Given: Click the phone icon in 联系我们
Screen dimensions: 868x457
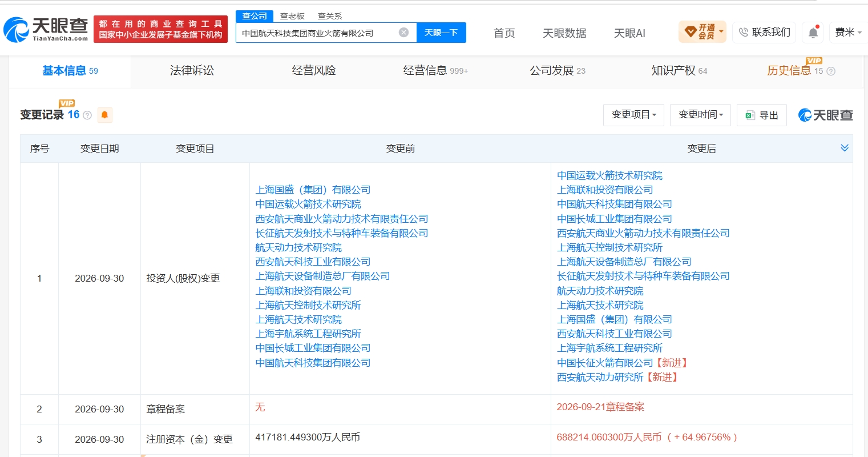Looking at the screenshot, I should click(743, 33).
